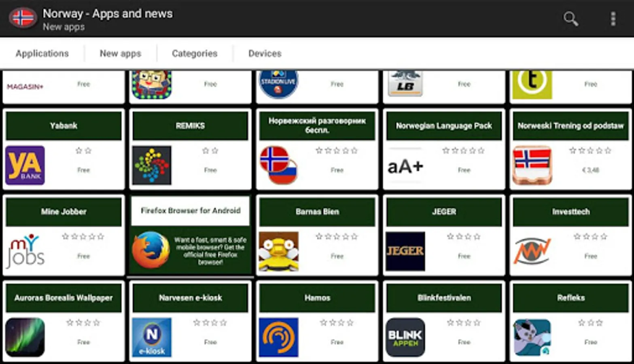Select the Investtech title header
Image resolution: width=634 pixels, height=364 pixels.
pos(570,212)
